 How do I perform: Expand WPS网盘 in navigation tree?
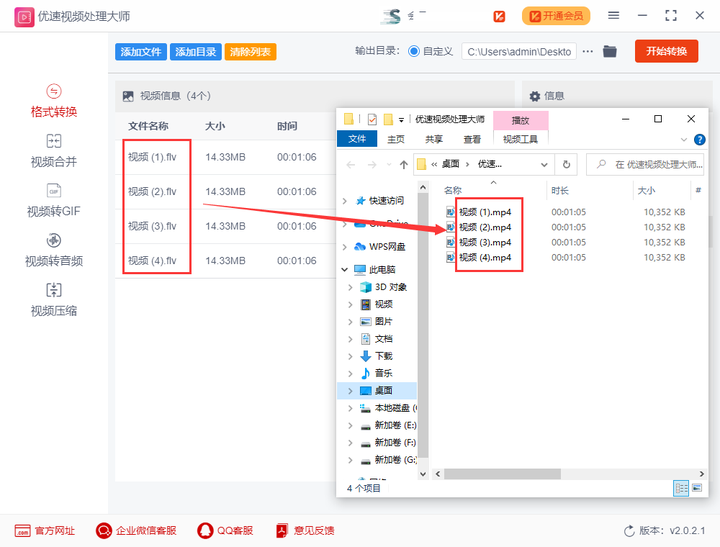click(345, 247)
